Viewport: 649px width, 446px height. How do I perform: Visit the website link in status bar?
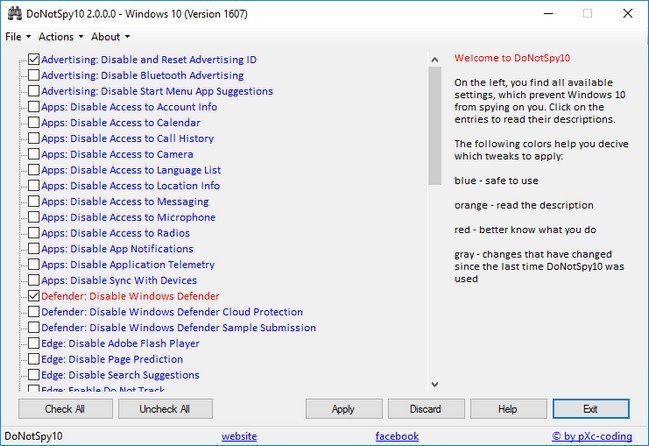(238, 437)
